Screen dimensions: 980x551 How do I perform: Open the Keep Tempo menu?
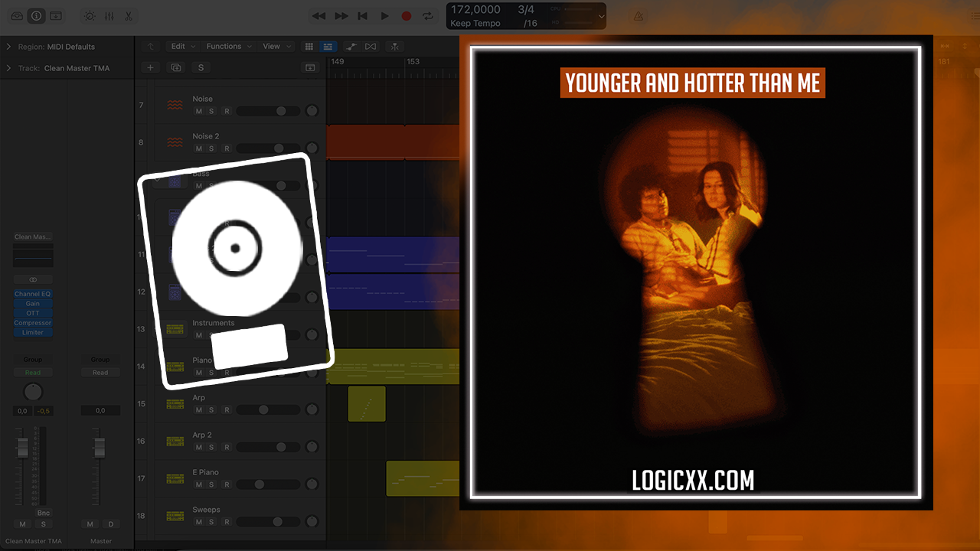click(x=475, y=23)
